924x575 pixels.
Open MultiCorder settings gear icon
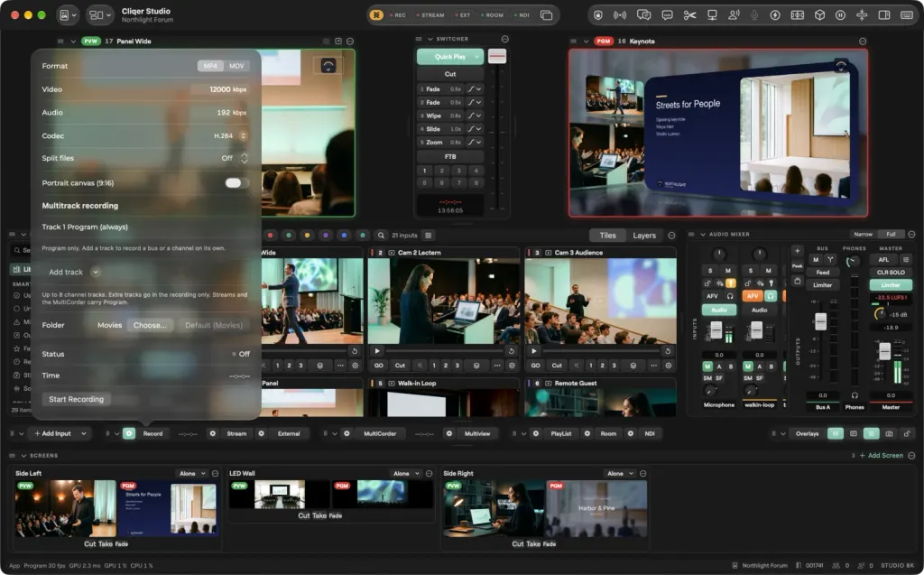[x=346, y=433]
